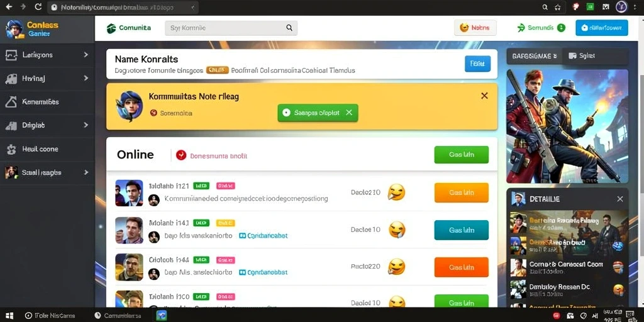Click the green Comunita logo
The image size is (644, 322).
pyautogui.click(x=128, y=28)
